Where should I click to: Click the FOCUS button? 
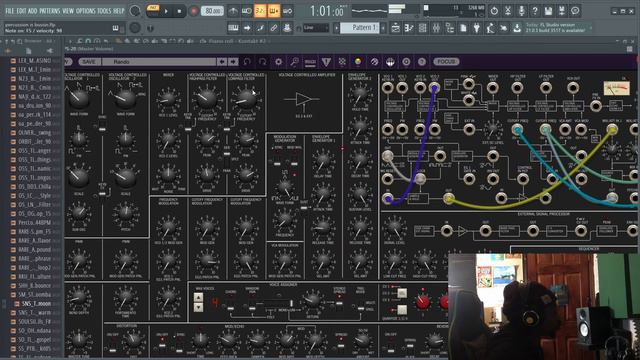click(446, 62)
